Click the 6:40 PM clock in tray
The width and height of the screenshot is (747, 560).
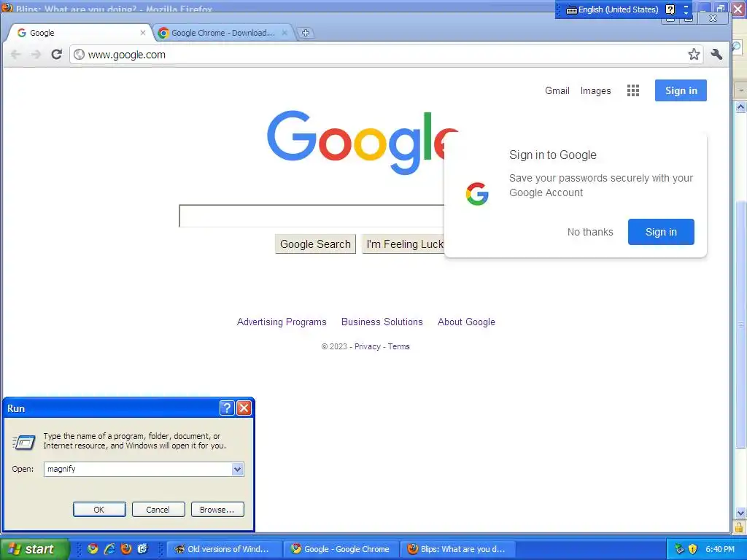tap(720, 549)
